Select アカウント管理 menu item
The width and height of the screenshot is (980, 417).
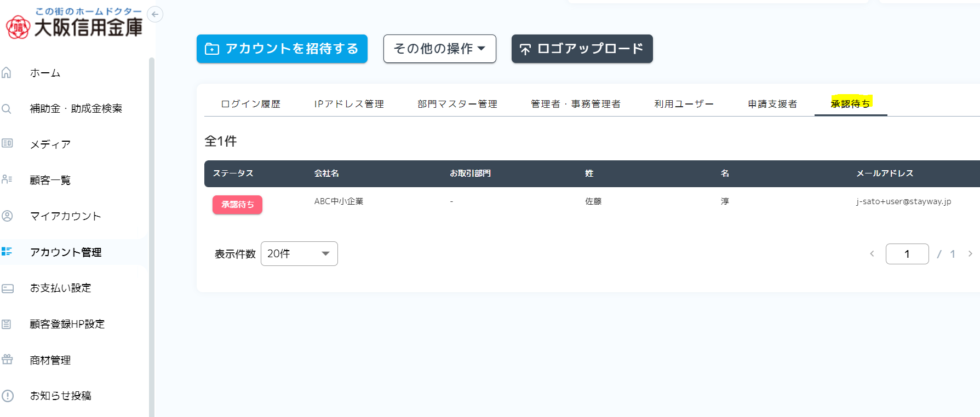pyautogui.click(x=66, y=252)
